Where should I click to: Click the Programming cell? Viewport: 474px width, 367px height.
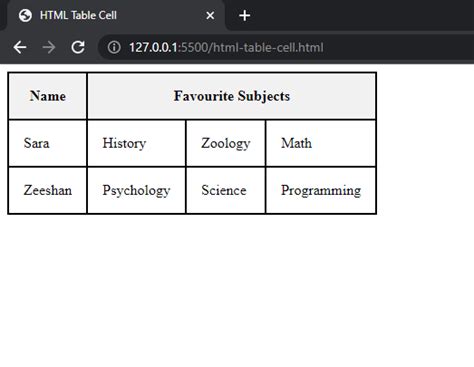point(321,190)
